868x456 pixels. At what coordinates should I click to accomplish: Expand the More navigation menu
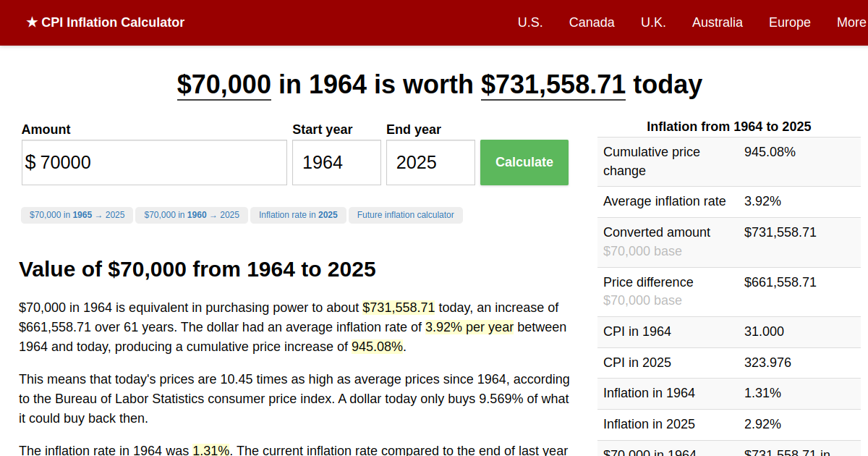coord(851,22)
